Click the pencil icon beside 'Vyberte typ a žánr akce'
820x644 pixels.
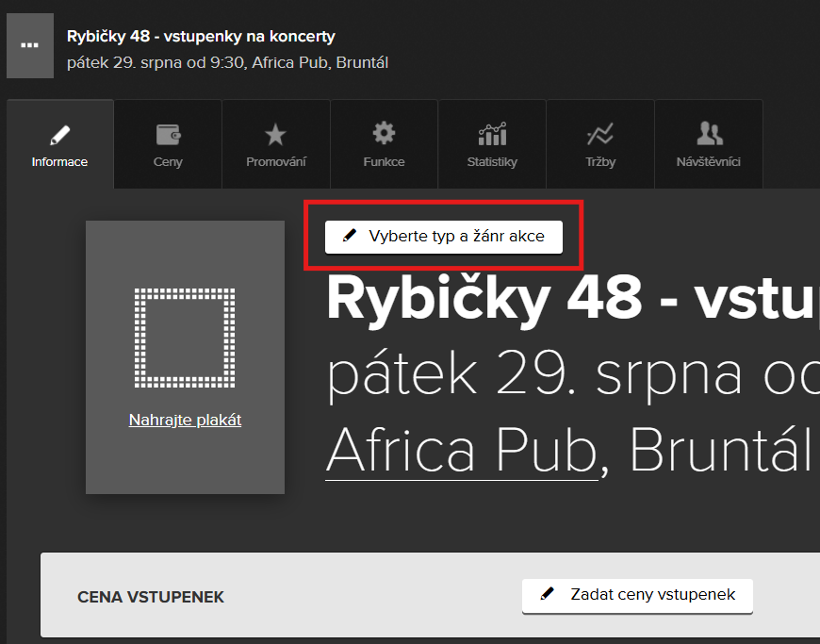350,237
